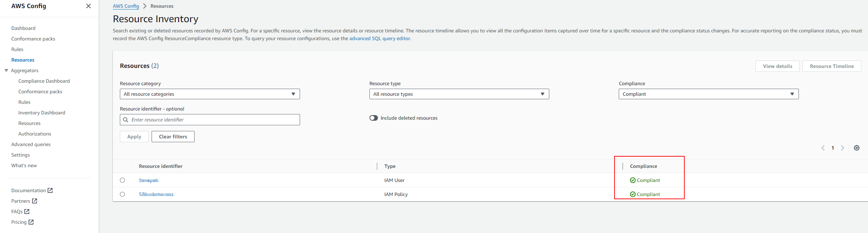Open the Compliance filter dropdown

[x=708, y=94]
